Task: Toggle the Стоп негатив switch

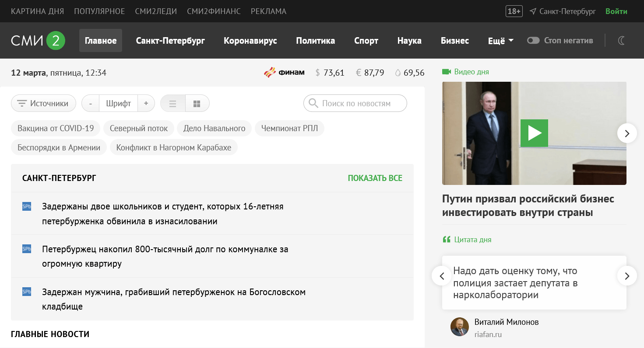Action: click(x=533, y=41)
